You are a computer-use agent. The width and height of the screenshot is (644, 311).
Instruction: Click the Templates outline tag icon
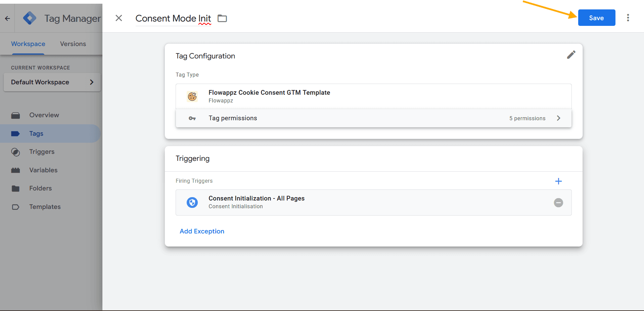point(15,207)
